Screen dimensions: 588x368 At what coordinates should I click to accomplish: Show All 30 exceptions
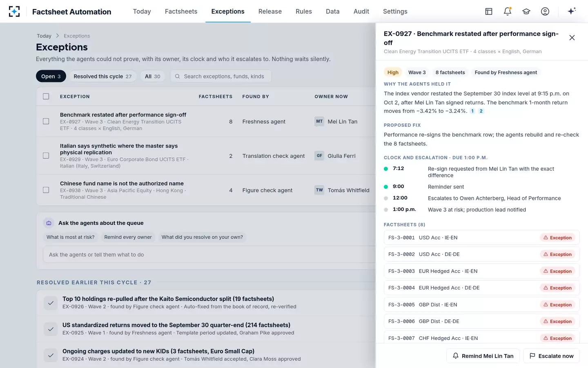coord(153,76)
